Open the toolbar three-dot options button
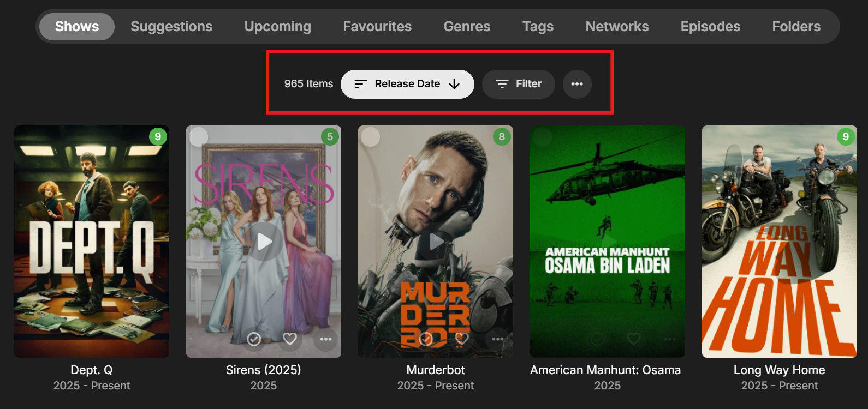The image size is (868, 409). tap(577, 84)
